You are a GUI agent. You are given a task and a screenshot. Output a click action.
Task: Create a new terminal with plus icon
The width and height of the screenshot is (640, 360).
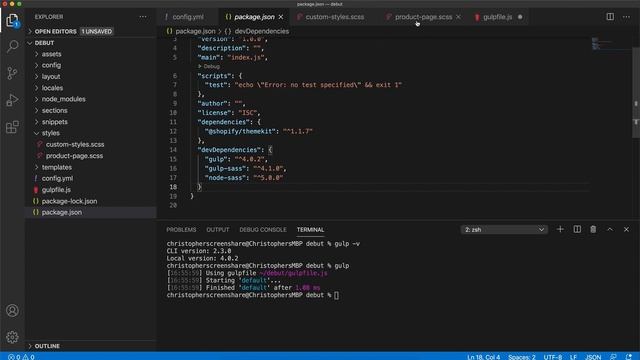point(560,229)
